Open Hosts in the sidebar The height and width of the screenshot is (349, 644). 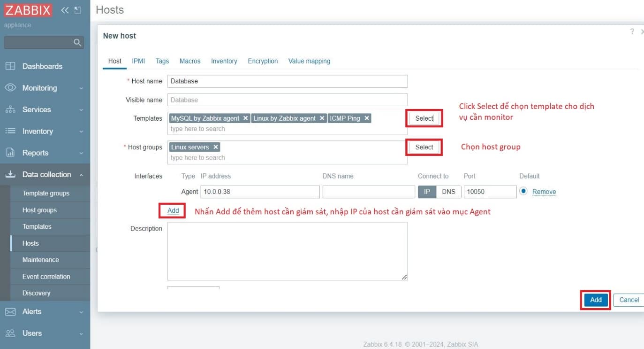pos(30,243)
